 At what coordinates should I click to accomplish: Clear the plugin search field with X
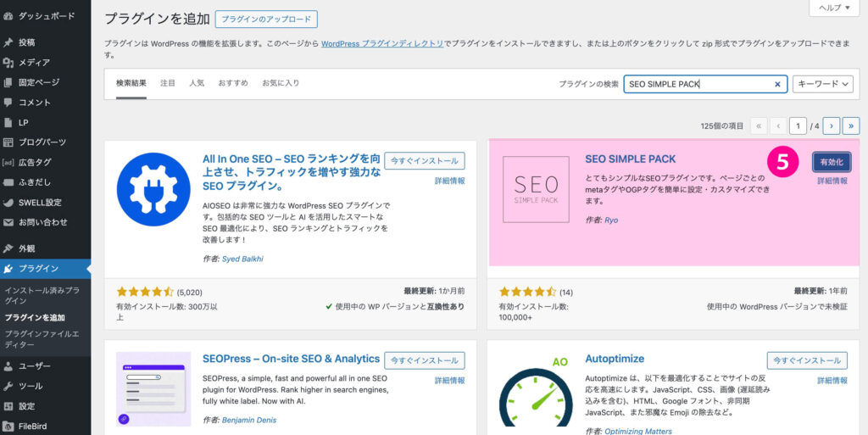click(x=777, y=84)
